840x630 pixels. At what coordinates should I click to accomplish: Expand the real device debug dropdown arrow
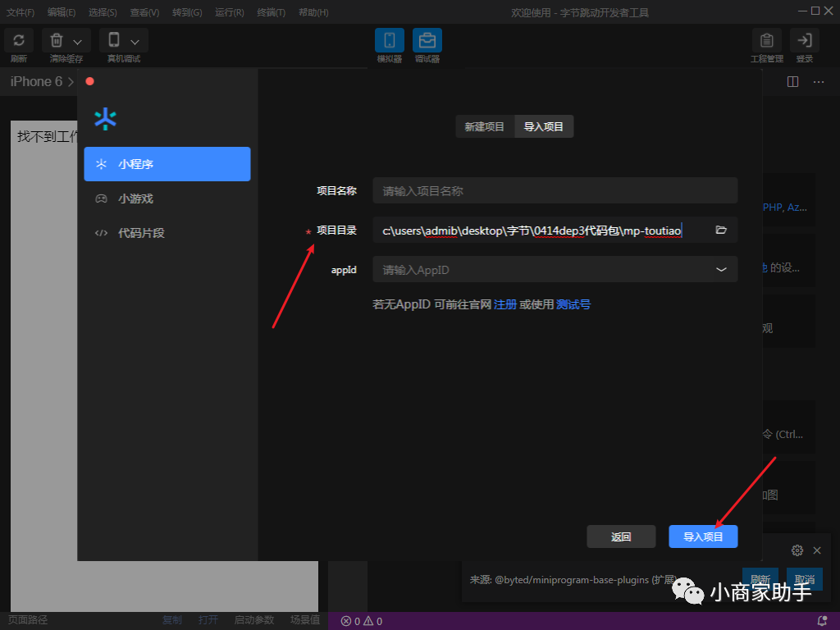pos(135,42)
